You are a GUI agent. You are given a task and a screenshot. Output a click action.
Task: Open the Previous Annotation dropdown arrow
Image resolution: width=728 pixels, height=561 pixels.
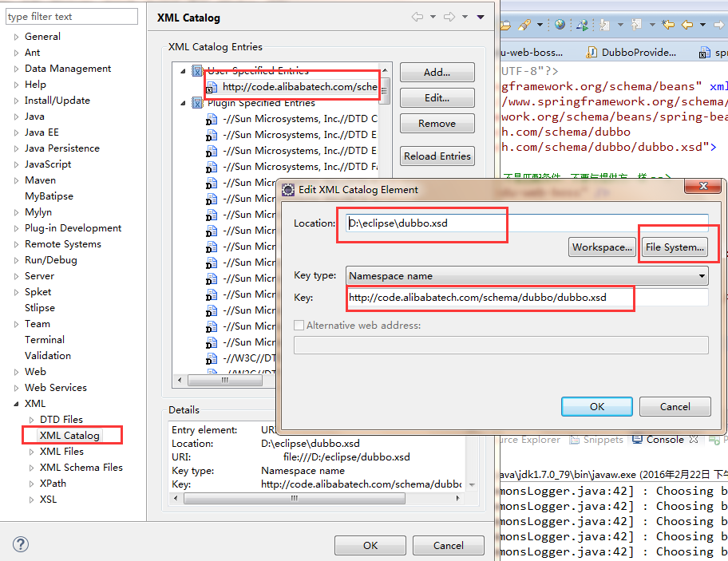pos(652,25)
